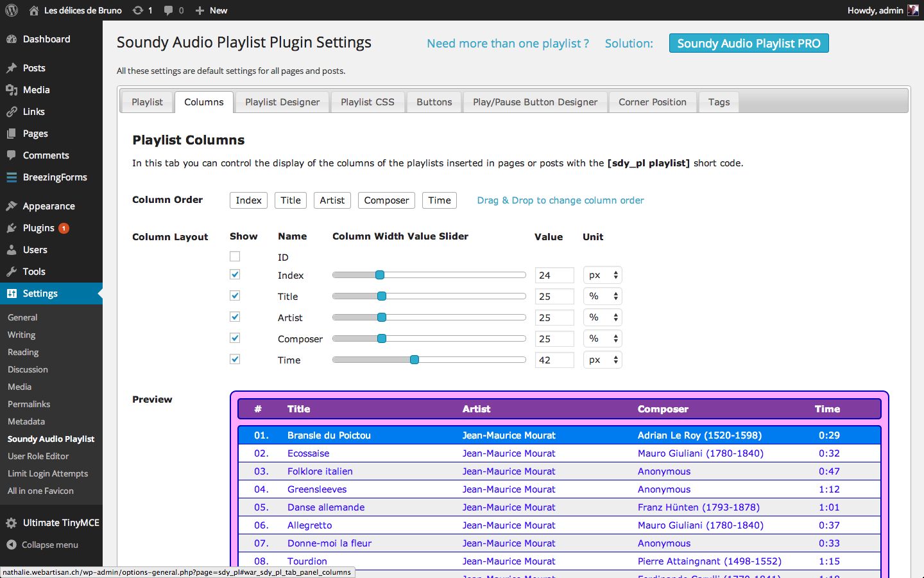924x578 pixels.
Task: Click the New plus icon
Action: pos(200,10)
